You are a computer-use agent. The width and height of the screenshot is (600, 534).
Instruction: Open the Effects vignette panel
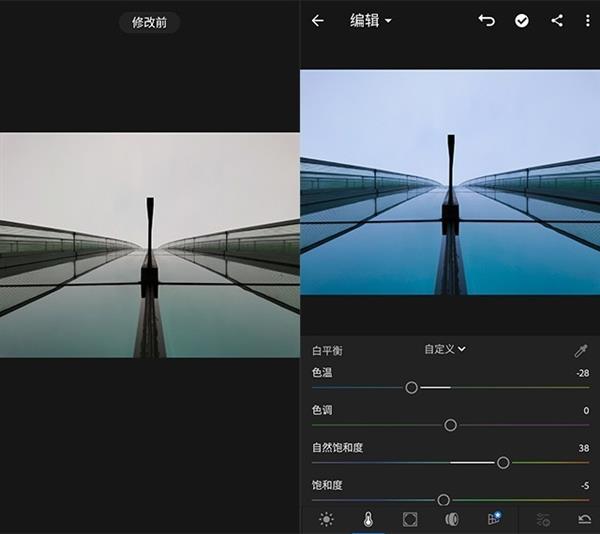click(409, 519)
